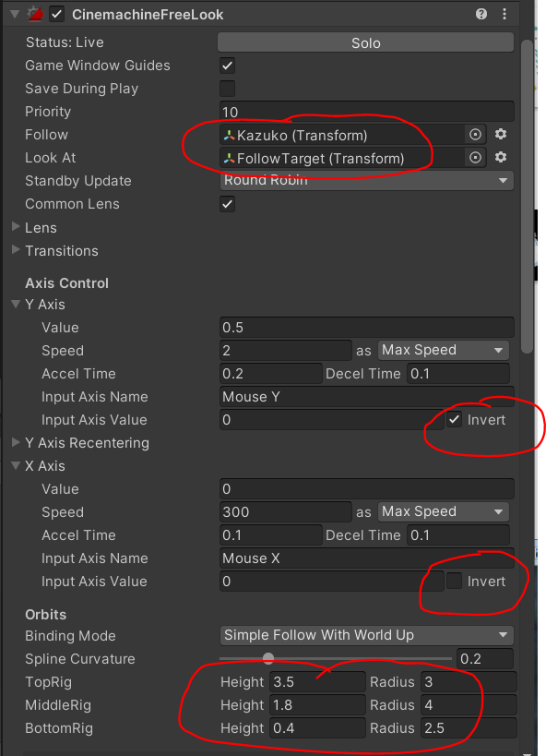Click the object picker for Look At
This screenshot has height=756, width=546.
(x=475, y=158)
